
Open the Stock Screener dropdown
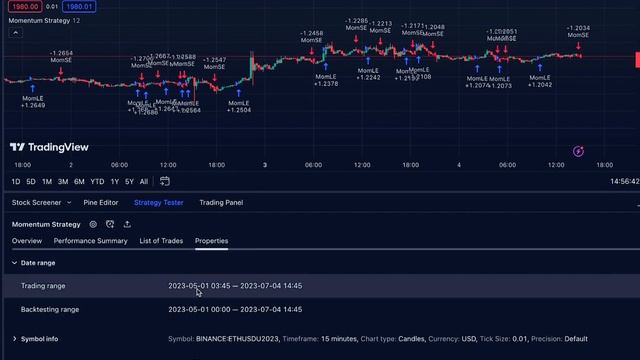pos(41,202)
